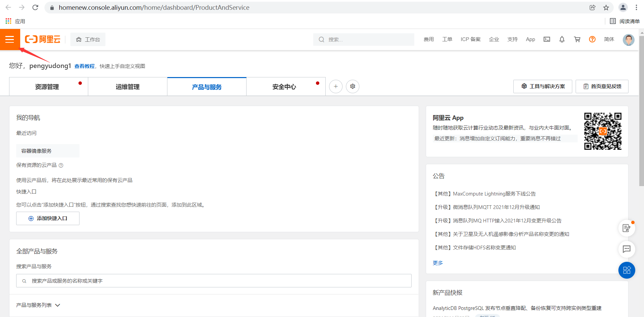Click the site lock icon in address bar
644x317 pixels.
coord(52,7)
